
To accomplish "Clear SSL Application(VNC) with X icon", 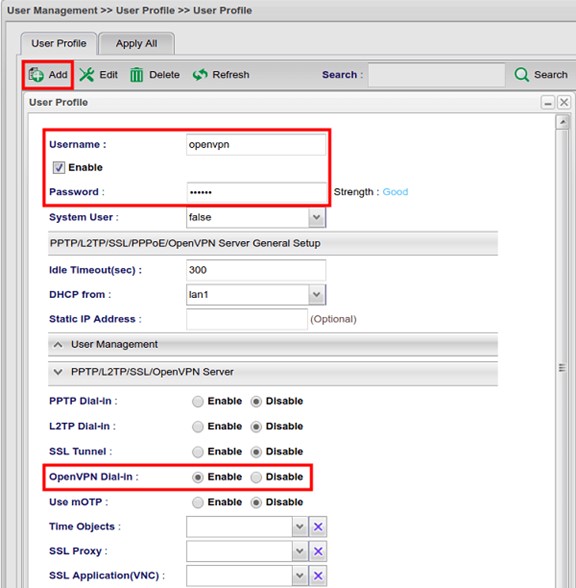I will pos(318,576).
